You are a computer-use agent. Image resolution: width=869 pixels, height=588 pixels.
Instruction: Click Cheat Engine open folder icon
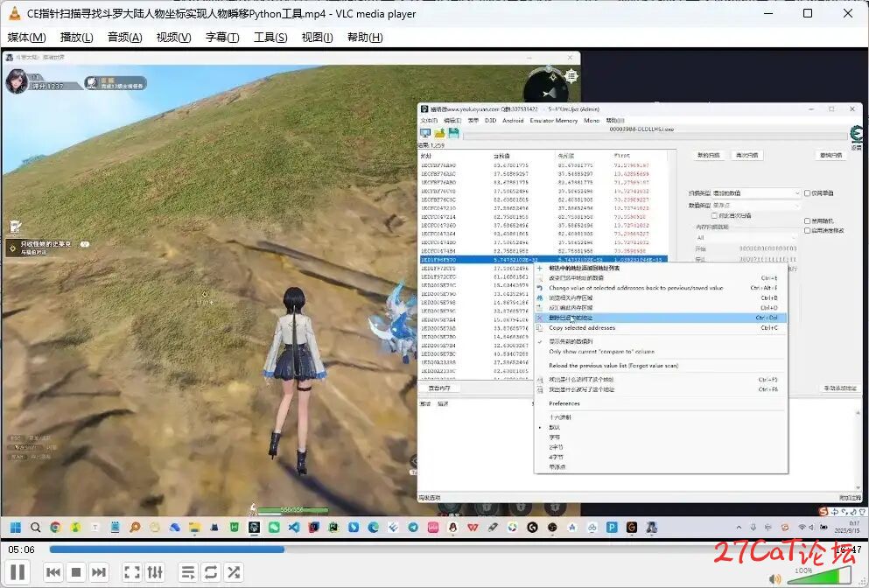439,133
